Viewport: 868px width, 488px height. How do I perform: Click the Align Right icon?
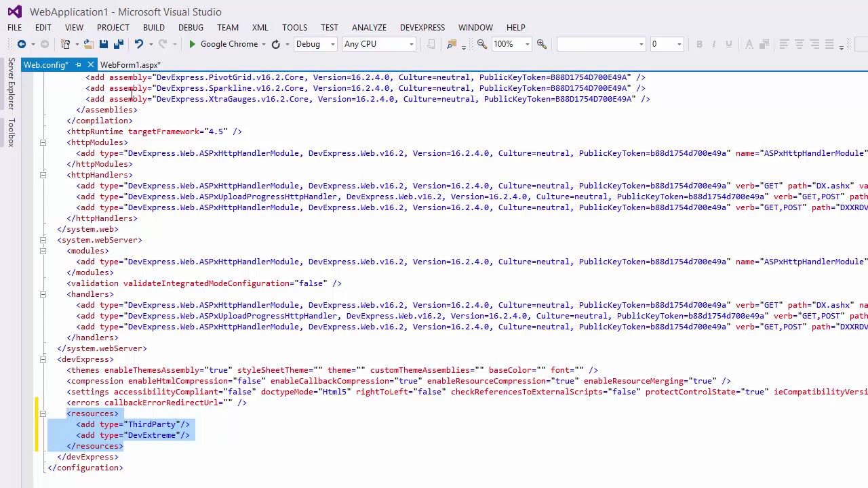pos(814,44)
